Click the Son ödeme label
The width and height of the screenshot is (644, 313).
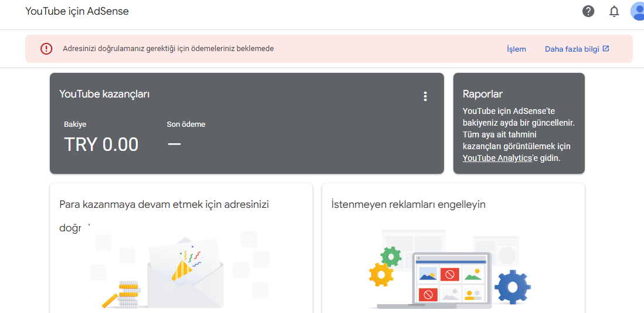pos(186,124)
